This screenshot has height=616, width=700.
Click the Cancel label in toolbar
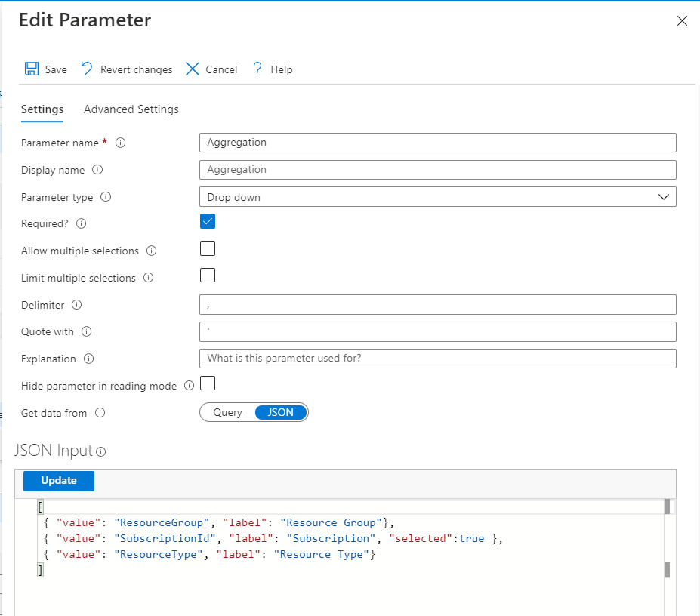point(221,69)
